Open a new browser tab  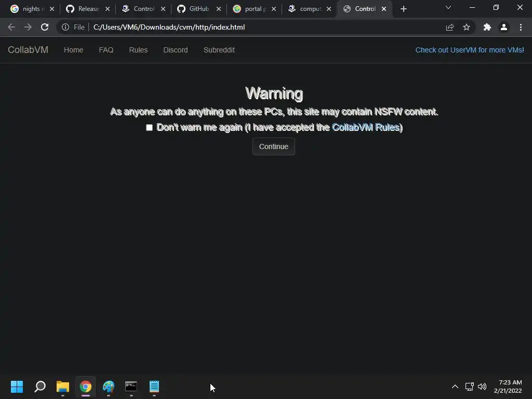403,9
